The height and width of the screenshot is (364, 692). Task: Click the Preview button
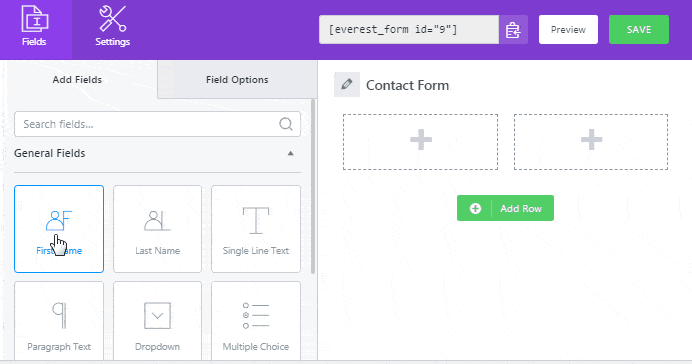(568, 30)
